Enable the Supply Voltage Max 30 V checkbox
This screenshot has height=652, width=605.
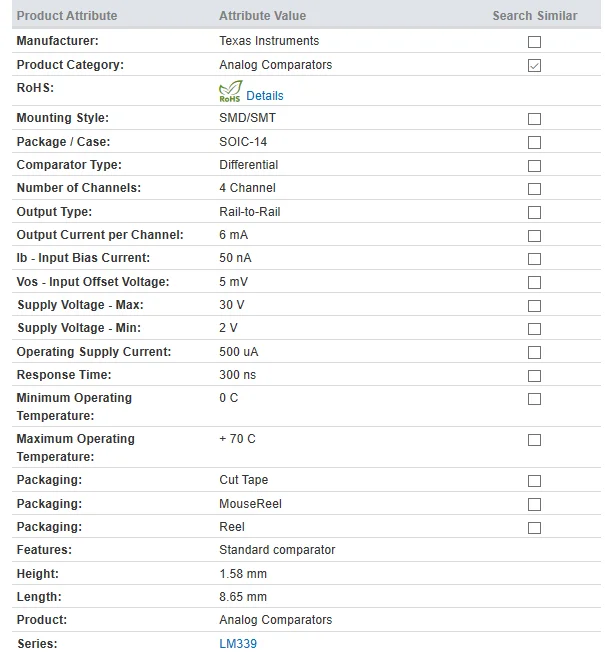coord(534,306)
